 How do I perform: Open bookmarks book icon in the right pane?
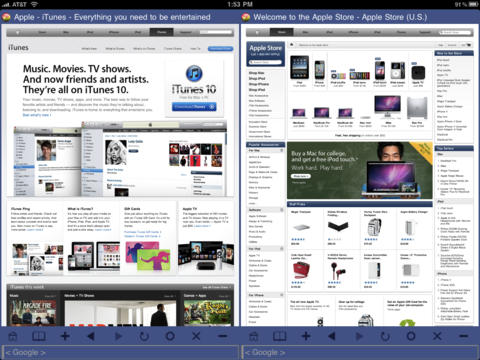279,336
